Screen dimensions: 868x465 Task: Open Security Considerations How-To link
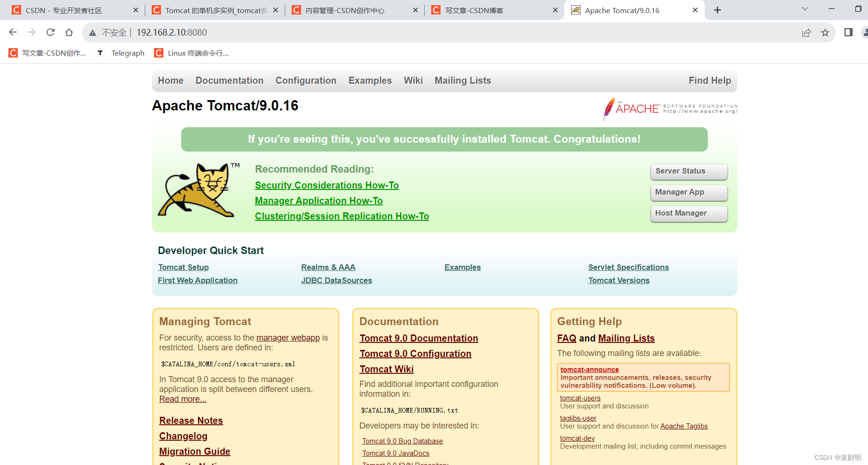(327, 185)
